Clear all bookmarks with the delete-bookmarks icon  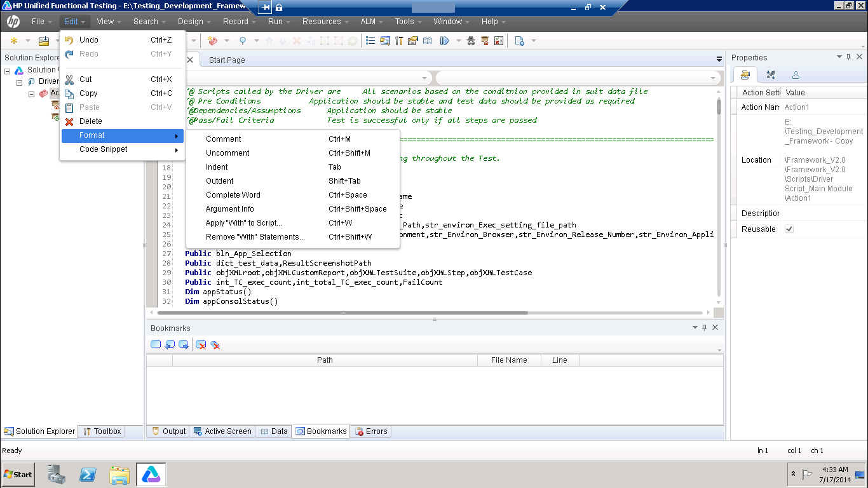[216, 344]
